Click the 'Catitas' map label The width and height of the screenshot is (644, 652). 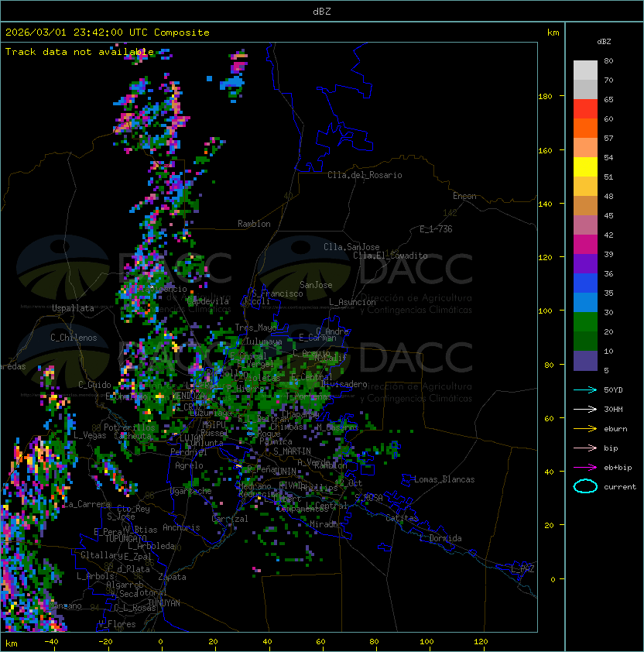[x=402, y=519]
